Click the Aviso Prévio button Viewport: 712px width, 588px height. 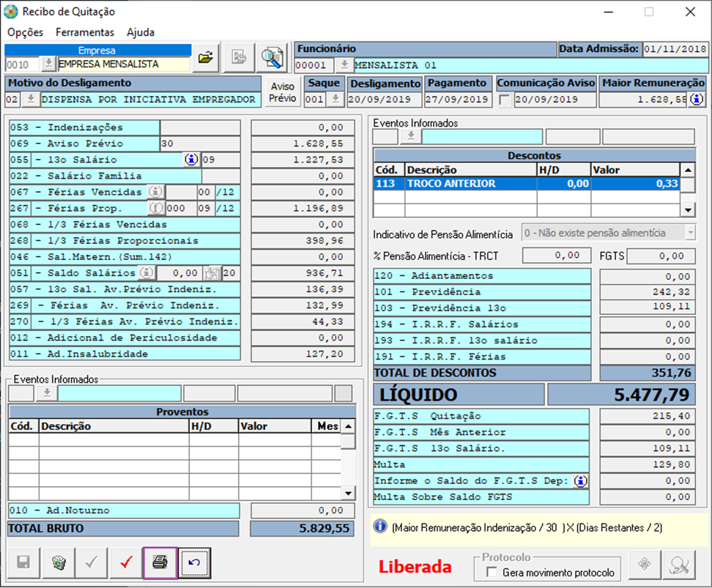point(283,92)
